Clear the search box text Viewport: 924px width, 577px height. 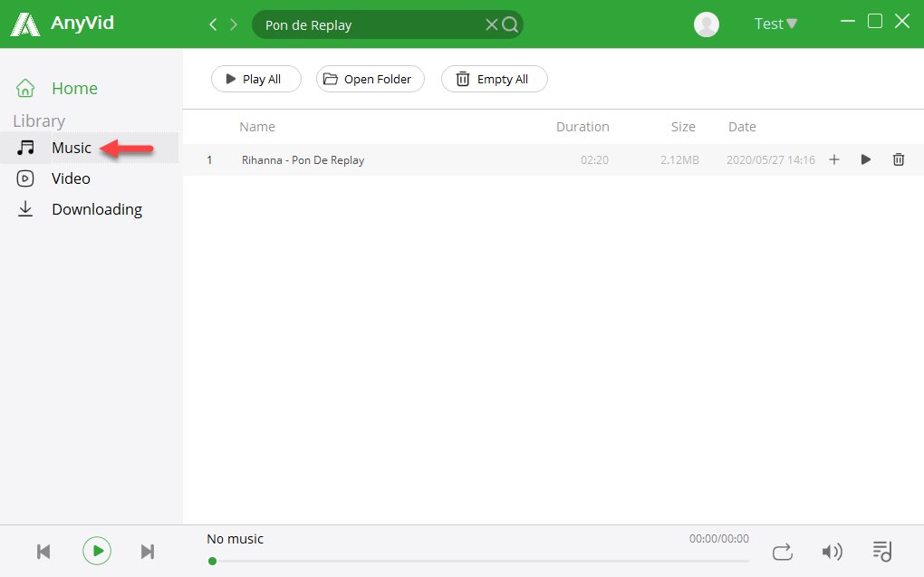click(x=491, y=24)
